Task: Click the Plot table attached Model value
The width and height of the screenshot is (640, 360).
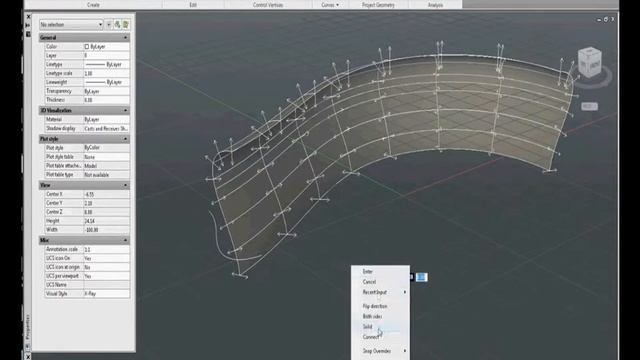Action: click(x=107, y=166)
